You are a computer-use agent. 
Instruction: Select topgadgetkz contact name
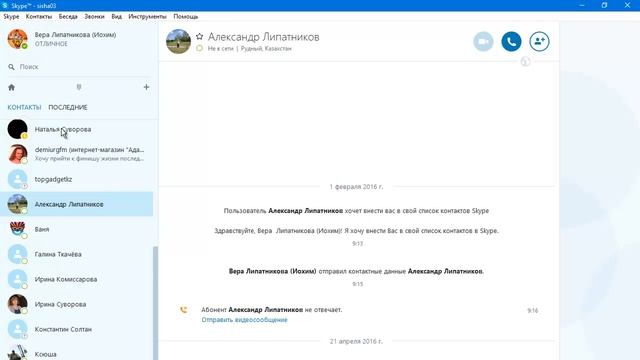53,179
